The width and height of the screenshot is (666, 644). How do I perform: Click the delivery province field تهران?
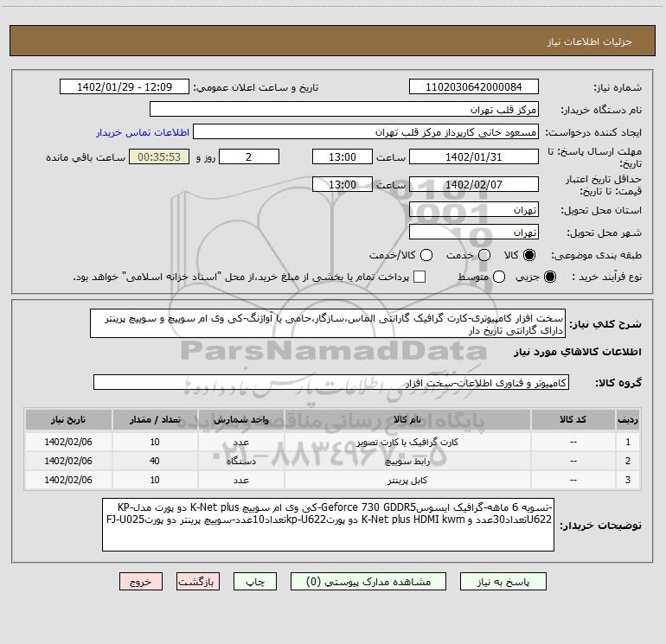point(474,210)
